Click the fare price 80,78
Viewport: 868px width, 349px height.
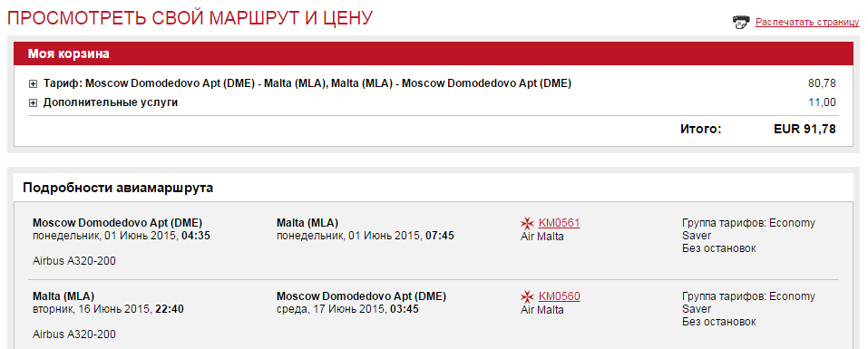point(822,84)
